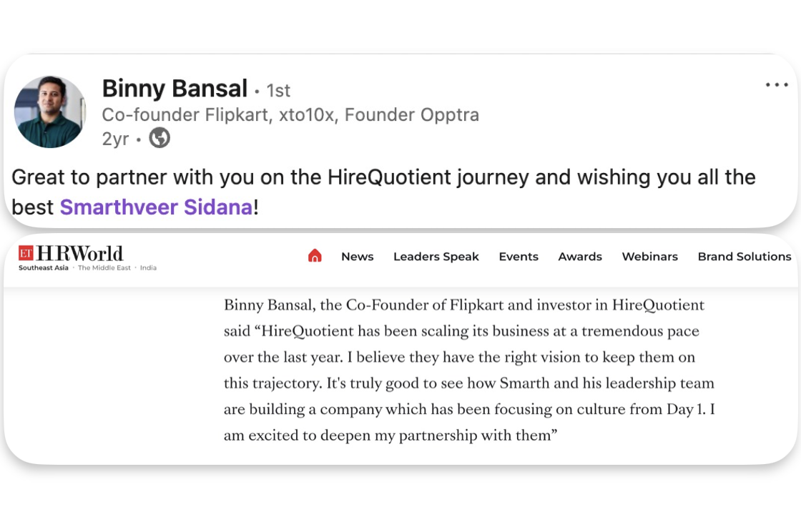Open the Awards navigation item
This screenshot has height=532, width=801.
580,257
